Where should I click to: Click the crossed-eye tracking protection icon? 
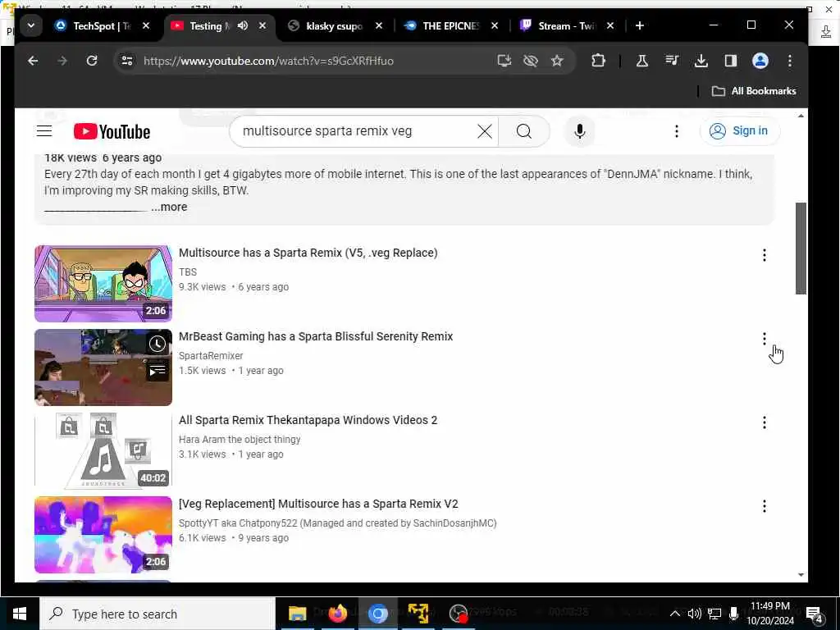coord(531,61)
